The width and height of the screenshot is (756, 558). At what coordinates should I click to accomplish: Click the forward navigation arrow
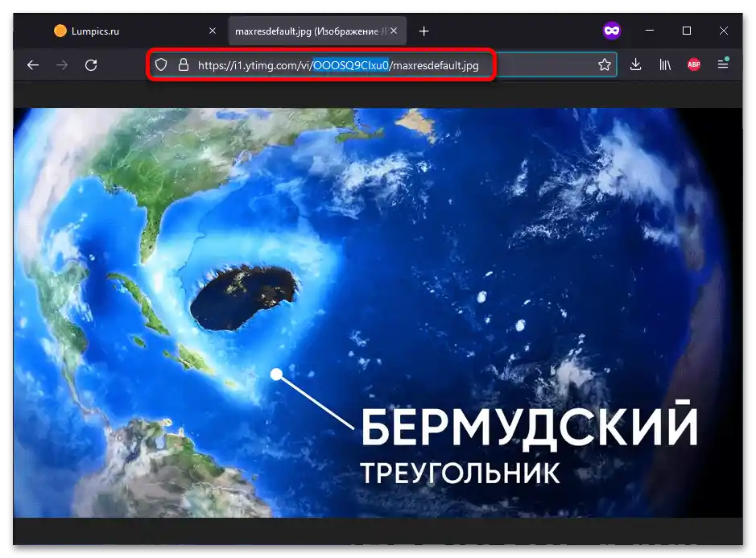click(x=62, y=65)
